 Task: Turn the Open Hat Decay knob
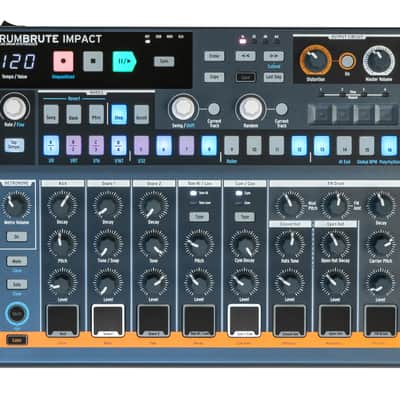335,244
